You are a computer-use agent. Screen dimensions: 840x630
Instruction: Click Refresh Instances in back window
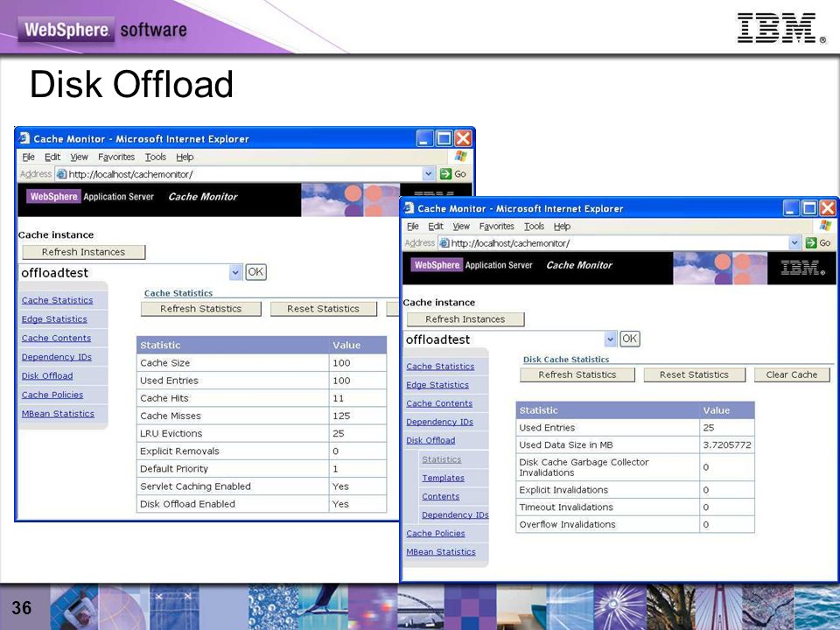pos(84,252)
